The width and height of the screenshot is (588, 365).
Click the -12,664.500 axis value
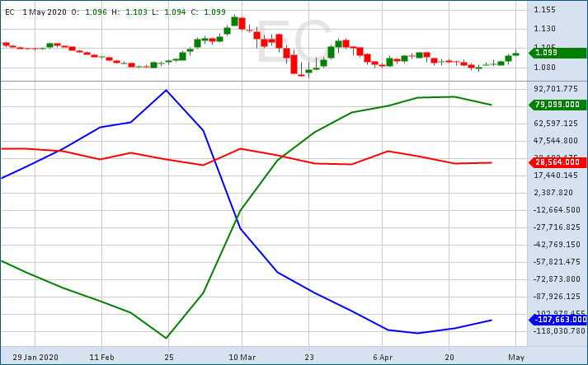(x=557, y=210)
